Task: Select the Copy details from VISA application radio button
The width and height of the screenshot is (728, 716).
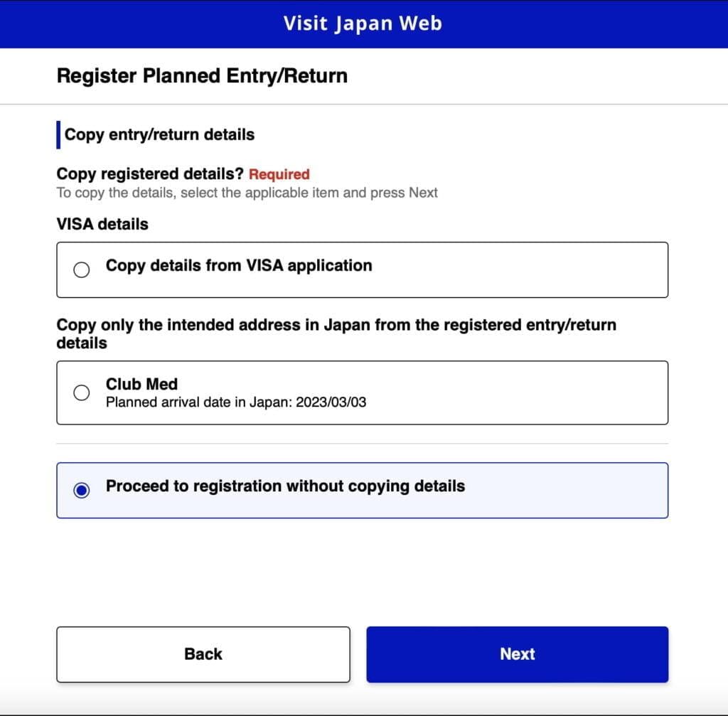Action: 82,270
